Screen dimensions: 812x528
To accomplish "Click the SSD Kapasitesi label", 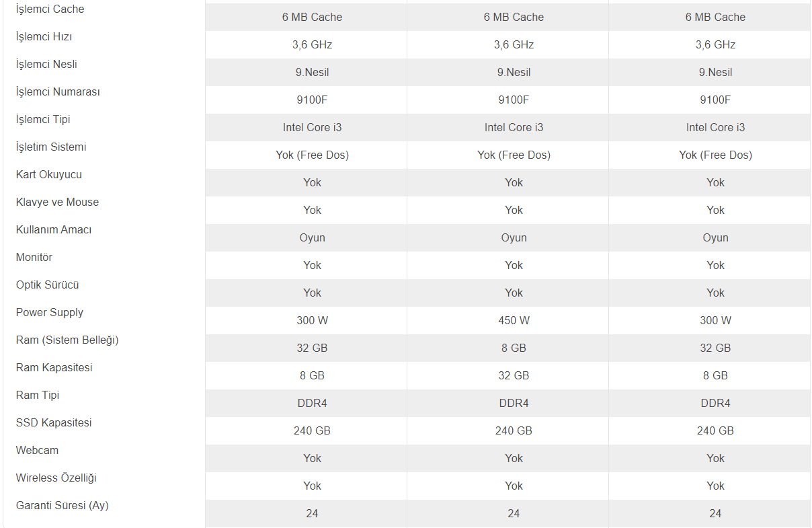I will (54, 423).
